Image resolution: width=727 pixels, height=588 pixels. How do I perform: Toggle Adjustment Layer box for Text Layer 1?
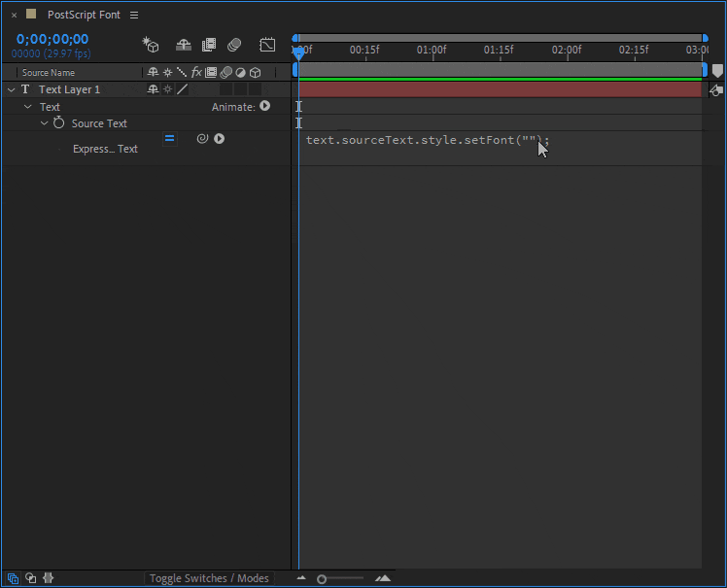coord(240,89)
